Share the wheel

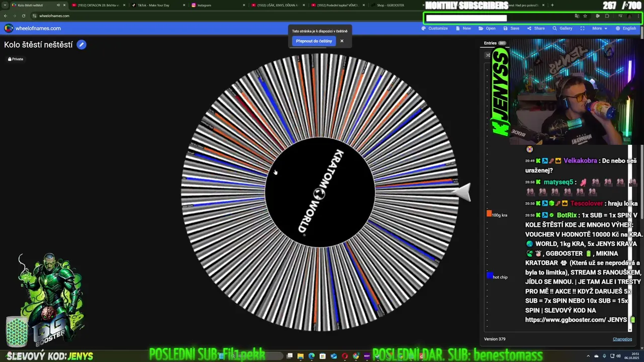coord(536,28)
